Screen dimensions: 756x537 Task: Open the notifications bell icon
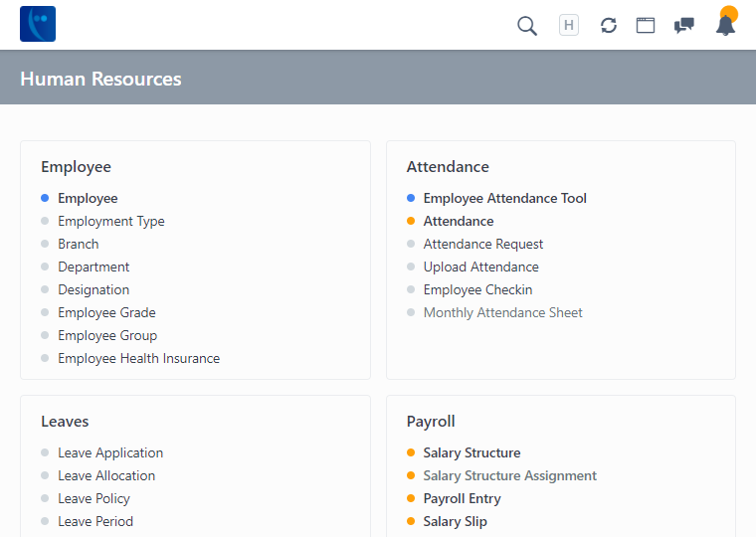pos(725,26)
